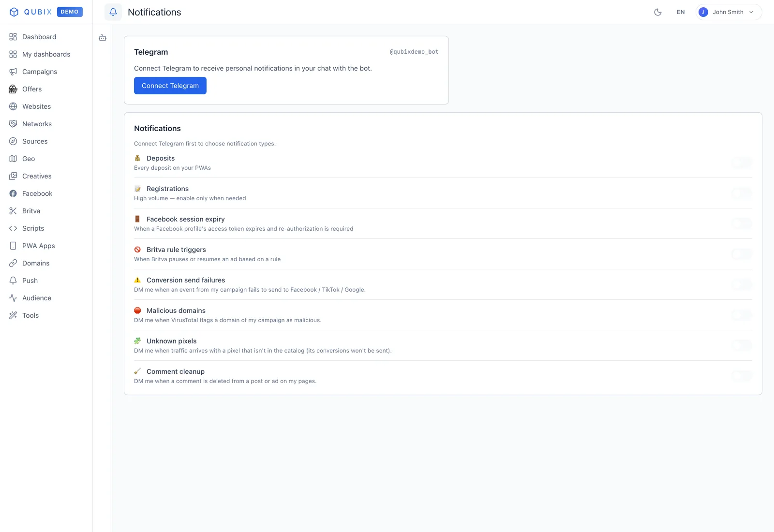Click the DEMO badge next to logo
Image resolution: width=774 pixels, height=532 pixels.
70,12
